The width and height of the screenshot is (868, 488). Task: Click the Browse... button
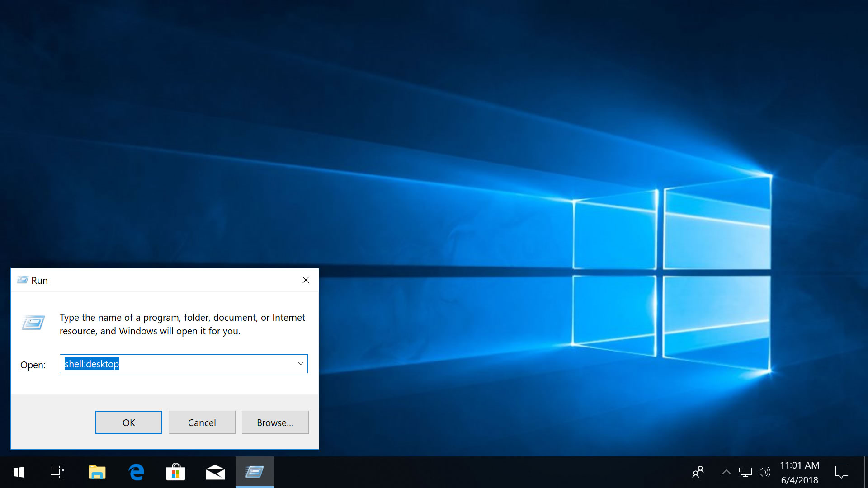pos(275,422)
